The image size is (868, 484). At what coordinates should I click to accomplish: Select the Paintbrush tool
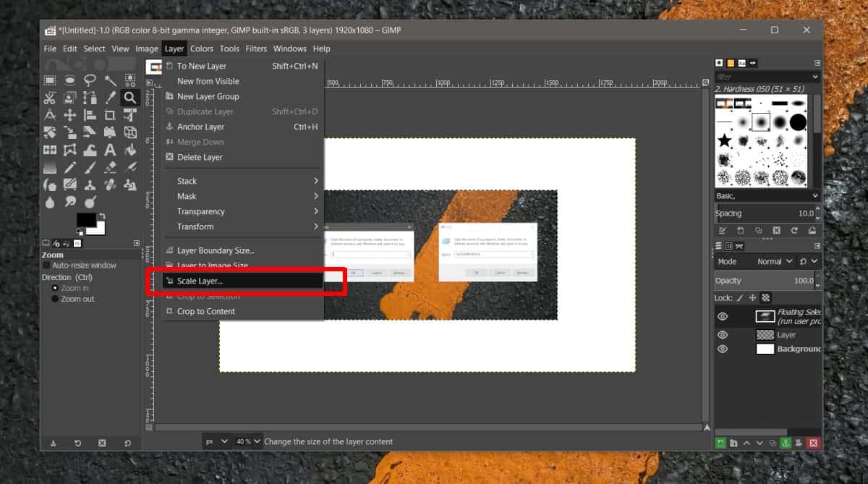click(90, 167)
